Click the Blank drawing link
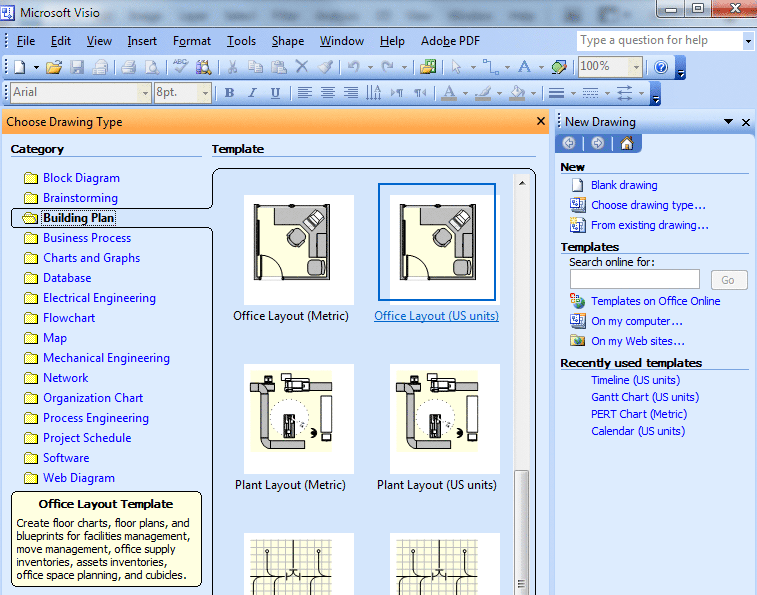The image size is (757, 595). point(624,185)
